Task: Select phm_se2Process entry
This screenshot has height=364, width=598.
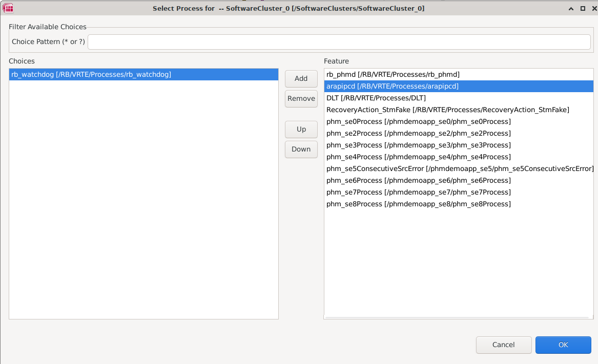Action: (418, 134)
